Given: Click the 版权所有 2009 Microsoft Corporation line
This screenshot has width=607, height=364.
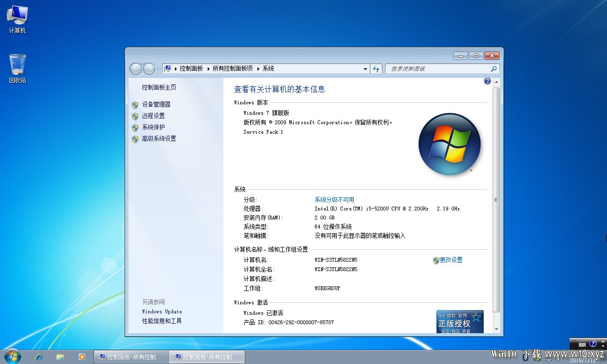Looking at the screenshot, I should [x=318, y=122].
